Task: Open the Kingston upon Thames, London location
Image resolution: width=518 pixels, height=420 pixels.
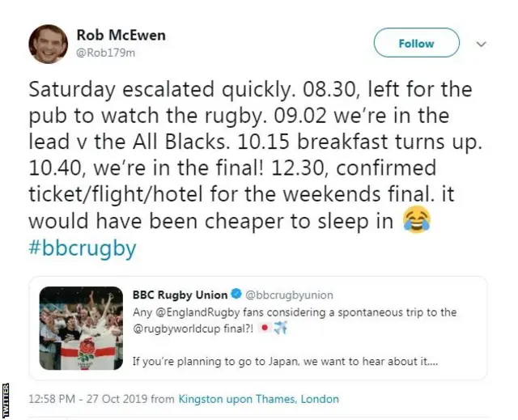Action: pyautogui.click(x=259, y=399)
